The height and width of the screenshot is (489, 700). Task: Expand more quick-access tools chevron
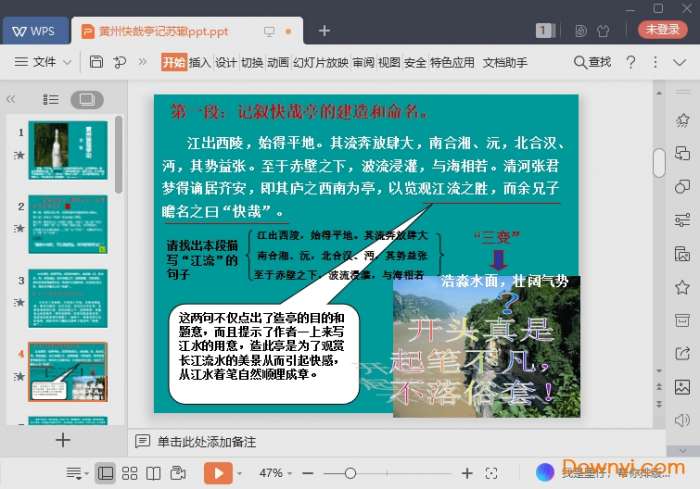(142, 62)
